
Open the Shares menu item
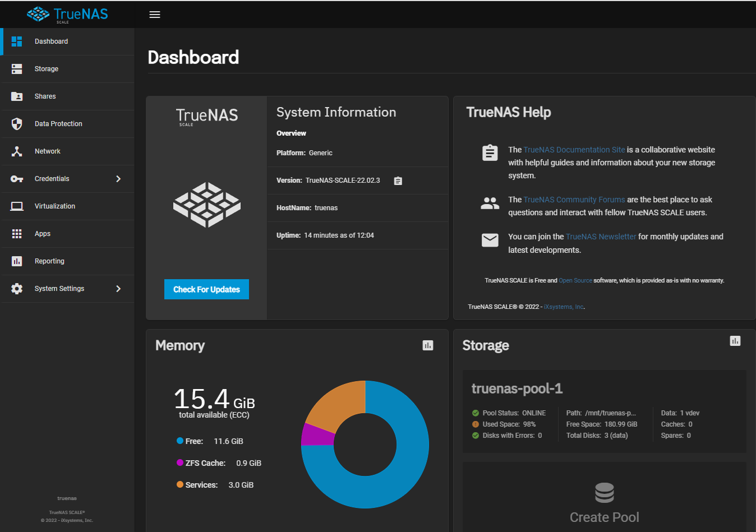tap(45, 96)
